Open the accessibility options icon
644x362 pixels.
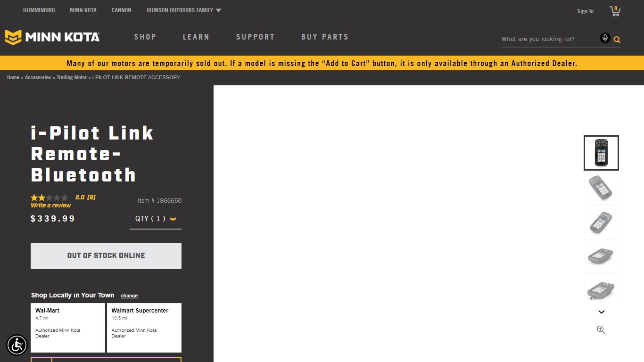tap(17, 345)
